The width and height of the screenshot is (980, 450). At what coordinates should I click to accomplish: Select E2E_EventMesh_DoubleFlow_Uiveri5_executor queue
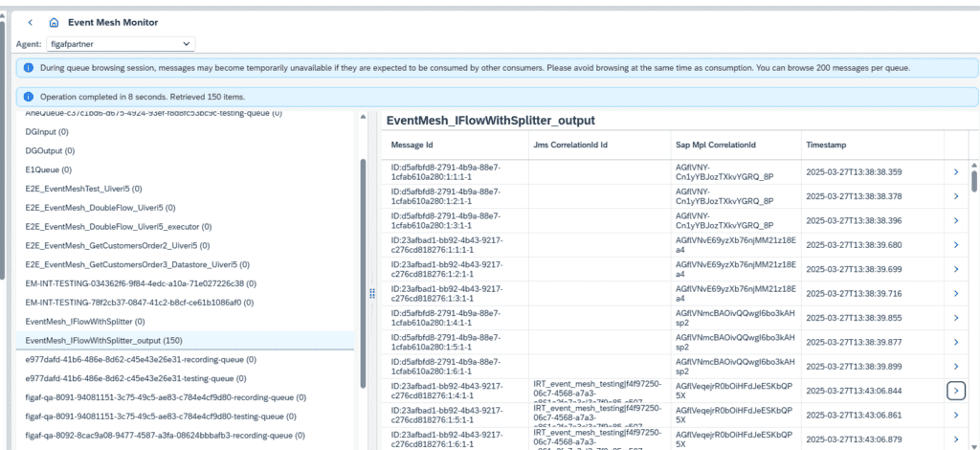coord(185,226)
